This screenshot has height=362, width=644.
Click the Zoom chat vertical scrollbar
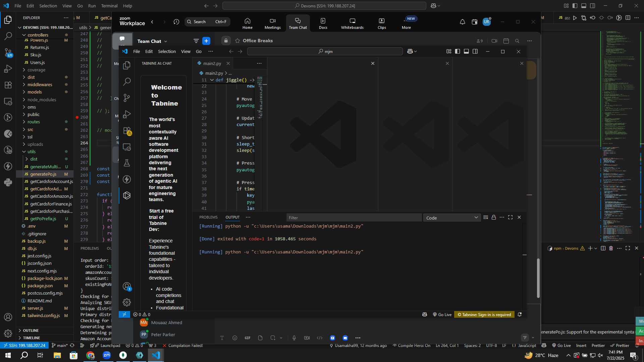(538, 278)
